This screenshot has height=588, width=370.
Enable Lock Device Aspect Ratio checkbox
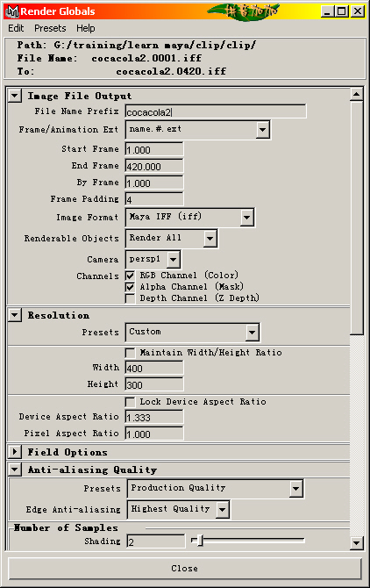130,402
